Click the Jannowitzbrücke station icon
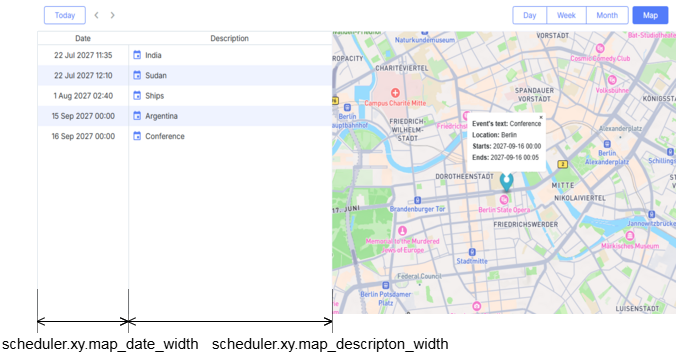 [x=651, y=214]
